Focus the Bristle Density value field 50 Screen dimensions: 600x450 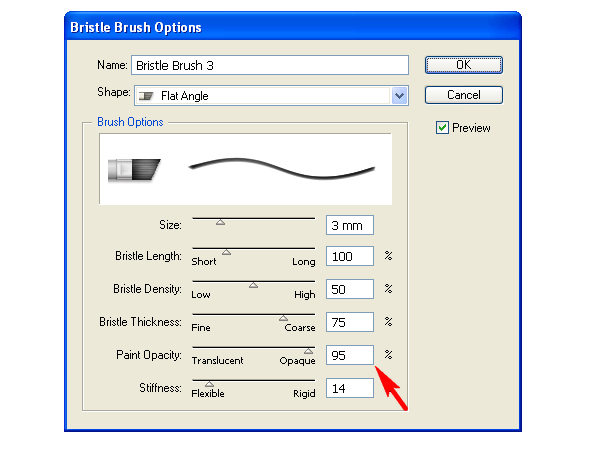350,289
